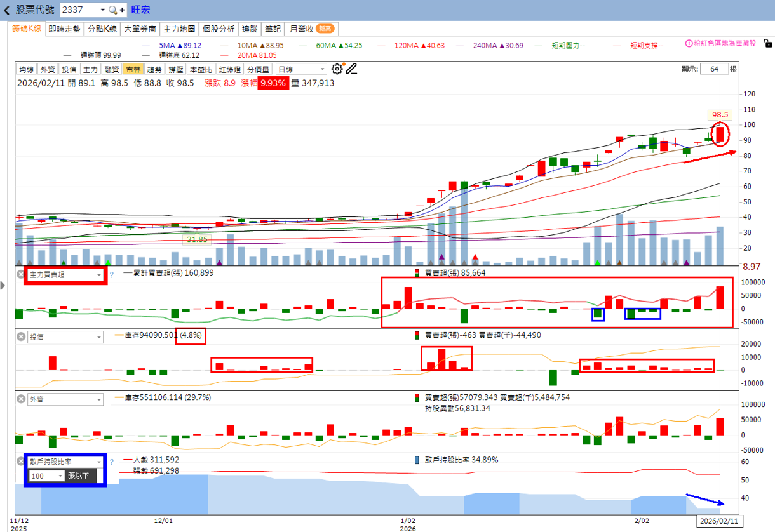Close the 投信 indicator panel

coord(20,337)
